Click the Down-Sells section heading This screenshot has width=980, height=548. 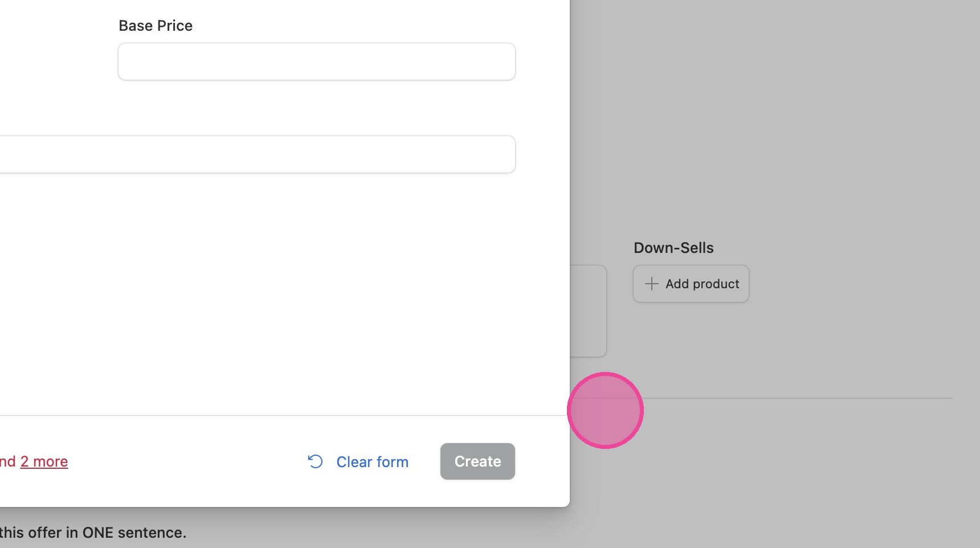click(673, 248)
